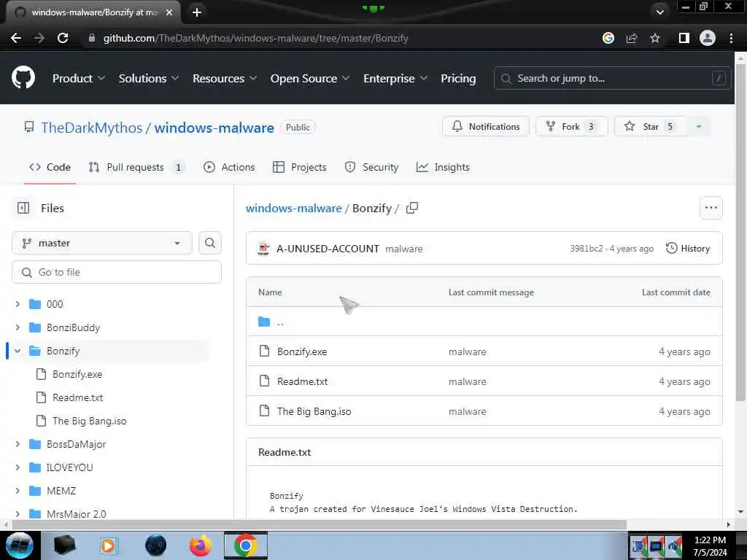Open the Solutions dropdown menu
747x560 pixels.
click(x=149, y=78)
